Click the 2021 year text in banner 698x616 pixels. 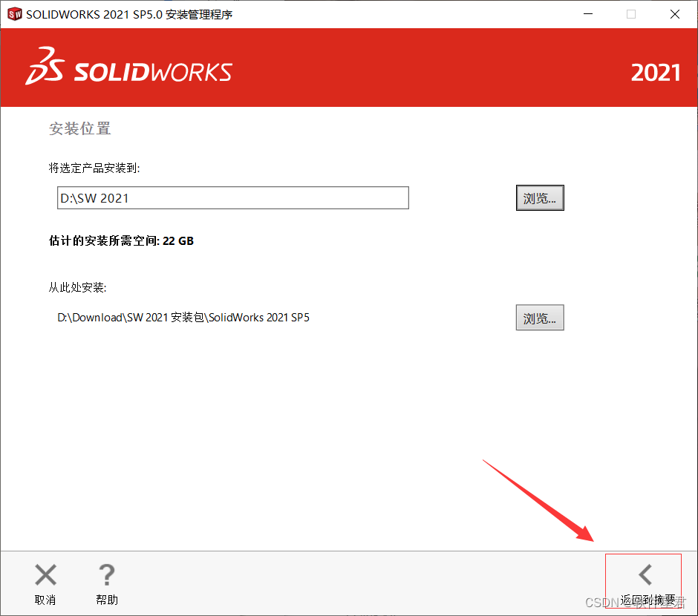(x=656, y=73)
